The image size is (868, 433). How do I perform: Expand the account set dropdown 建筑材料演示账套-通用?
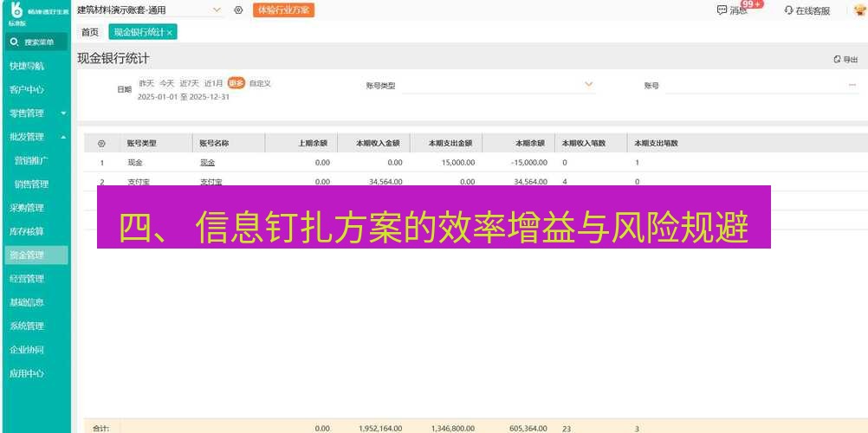tap(217, 10)
